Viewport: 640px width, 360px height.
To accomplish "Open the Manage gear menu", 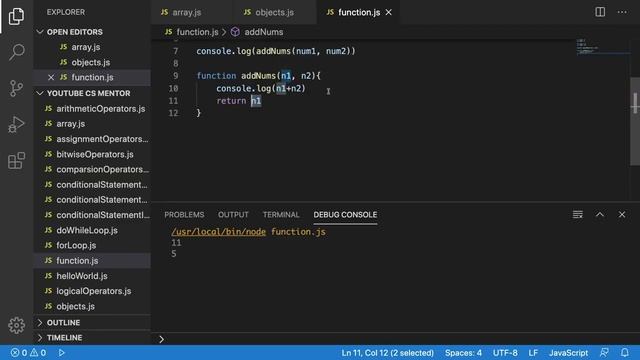I will [x=16, y=325].
